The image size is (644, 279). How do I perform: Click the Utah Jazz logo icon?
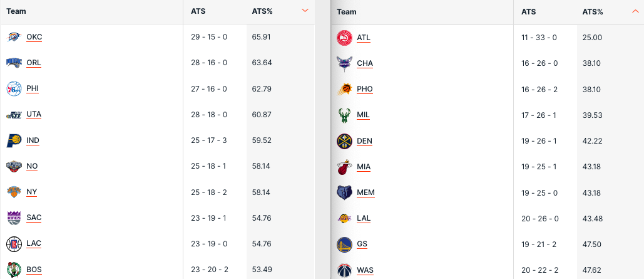[14, 115]
